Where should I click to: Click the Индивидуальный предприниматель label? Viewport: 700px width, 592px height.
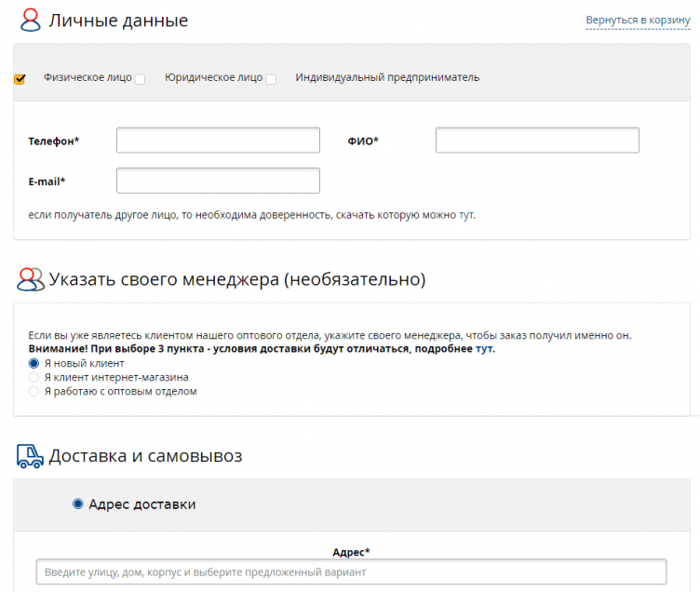point(387,77)
